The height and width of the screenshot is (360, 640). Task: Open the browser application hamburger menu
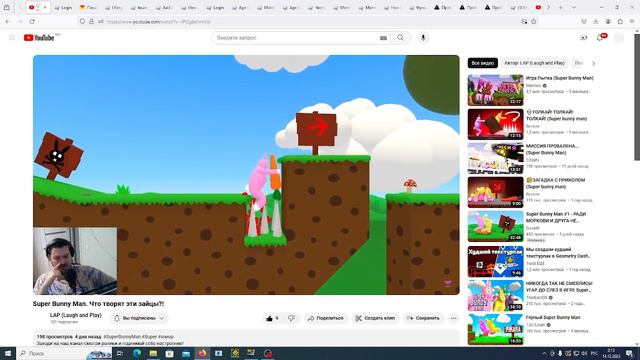633,22
